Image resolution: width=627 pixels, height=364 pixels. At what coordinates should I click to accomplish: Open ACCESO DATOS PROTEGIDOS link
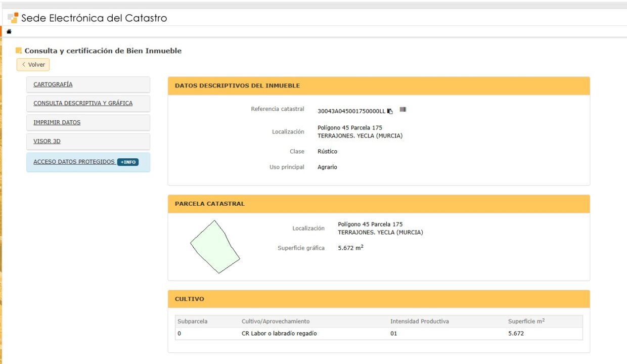tap(74, 162)
